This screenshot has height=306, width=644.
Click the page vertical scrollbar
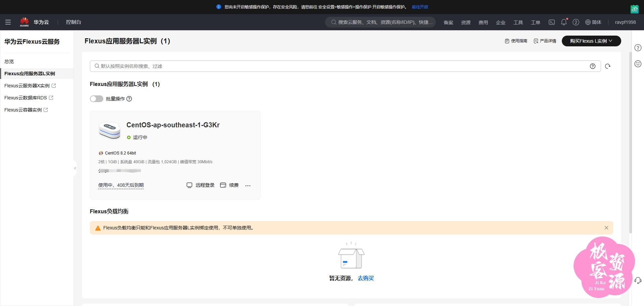tap(631, 143)
